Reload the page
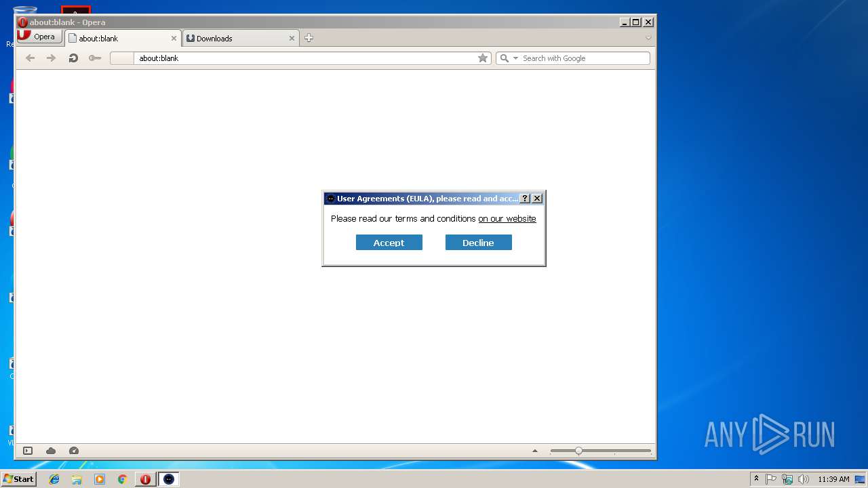This screenshot has width=868, height=488. click(x=73, y=58)
